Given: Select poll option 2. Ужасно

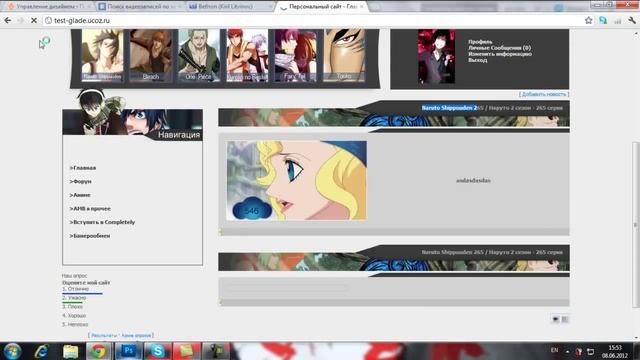Looking at the screenshot, I should (x=74, y=298).
